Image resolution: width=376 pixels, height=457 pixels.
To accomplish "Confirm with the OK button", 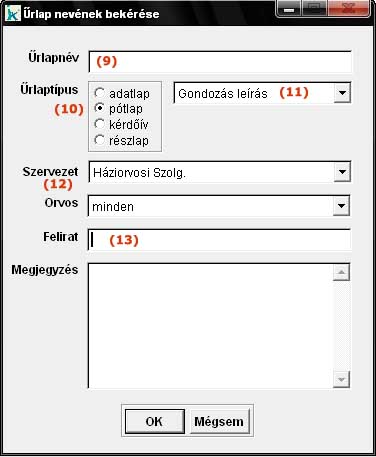I will coord(155,422).
